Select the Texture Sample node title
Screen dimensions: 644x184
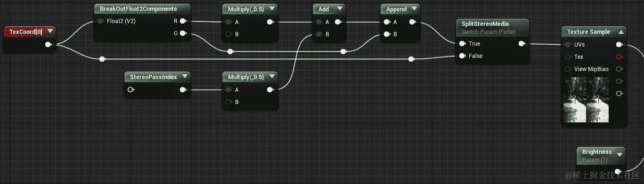pos(588,32)
